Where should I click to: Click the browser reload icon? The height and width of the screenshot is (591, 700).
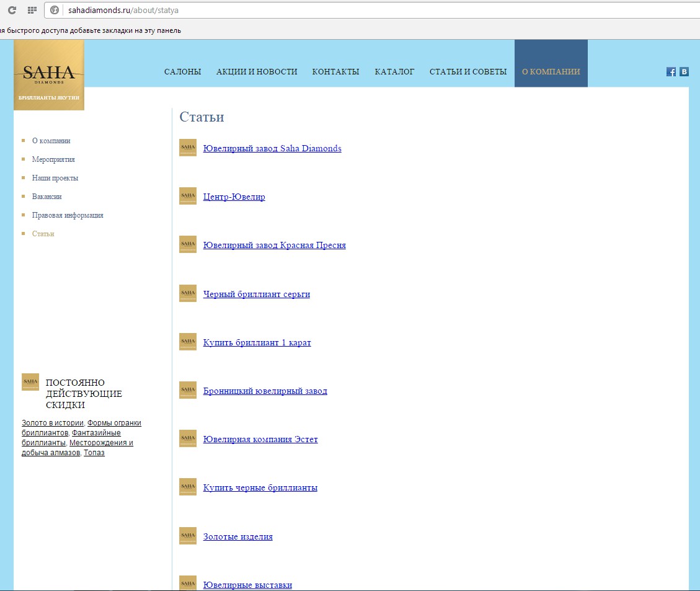click(x=12, y=10)
